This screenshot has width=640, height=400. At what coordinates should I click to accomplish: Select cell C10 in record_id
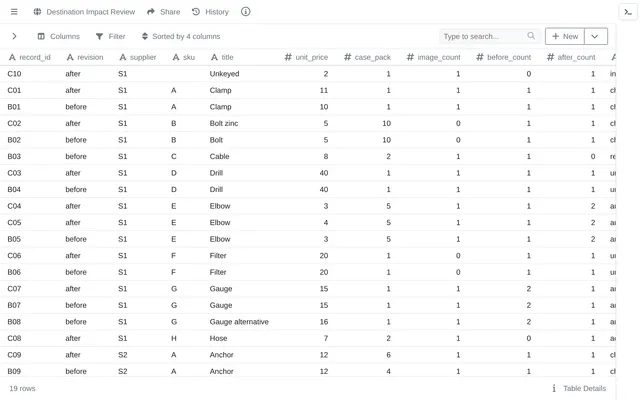coord(29,74)
